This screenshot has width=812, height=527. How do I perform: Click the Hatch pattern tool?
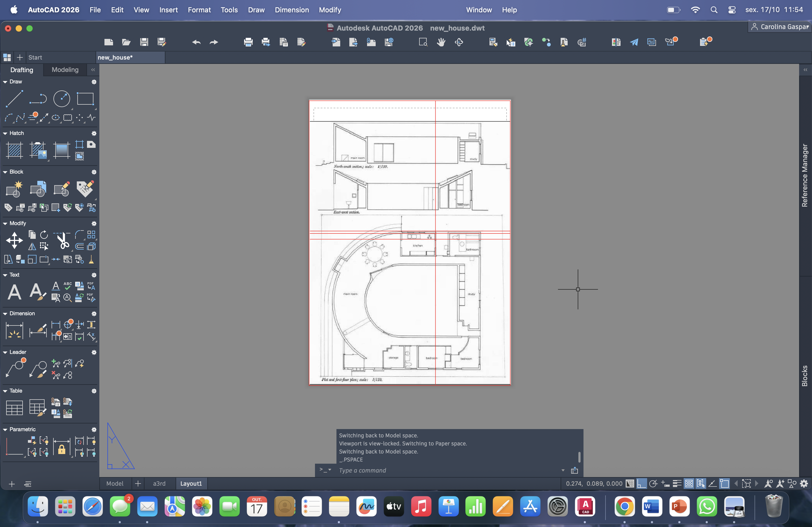(x=14, y=150)
